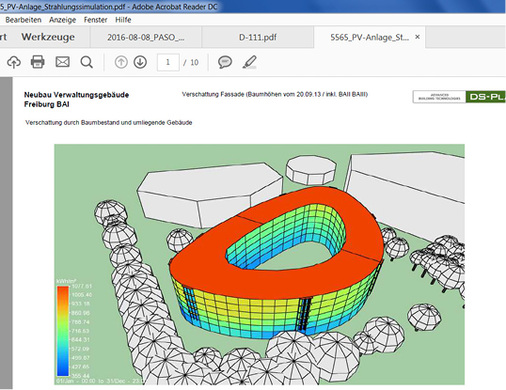The height and width of the screenshot is (390, 506).
Task: Print the document with printer icon
Action: [x=38, y=62]
